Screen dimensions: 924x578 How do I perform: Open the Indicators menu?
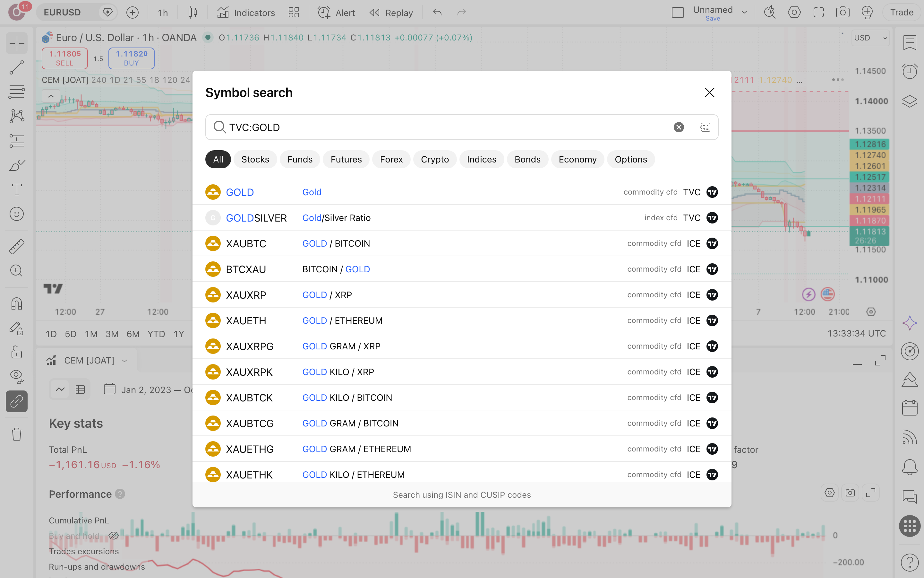pyautogui.click(x=246, y=13)
